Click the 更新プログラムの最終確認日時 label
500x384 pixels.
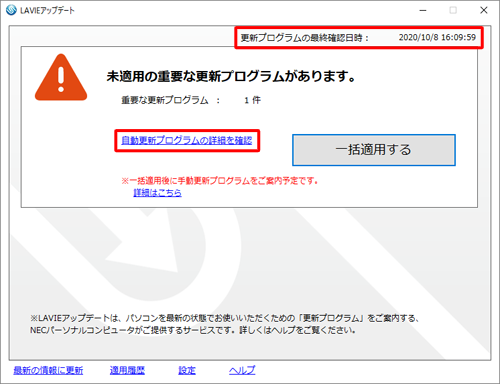click(x=305, y=38)
